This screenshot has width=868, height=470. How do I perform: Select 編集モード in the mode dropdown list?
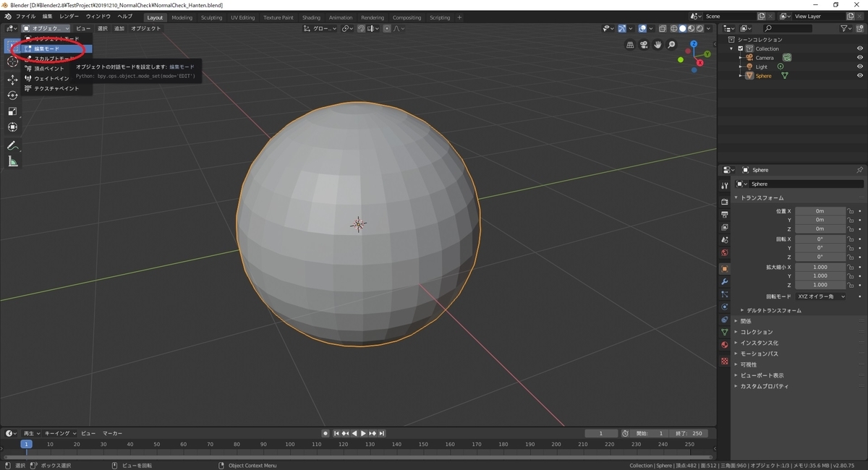(57, 48)
